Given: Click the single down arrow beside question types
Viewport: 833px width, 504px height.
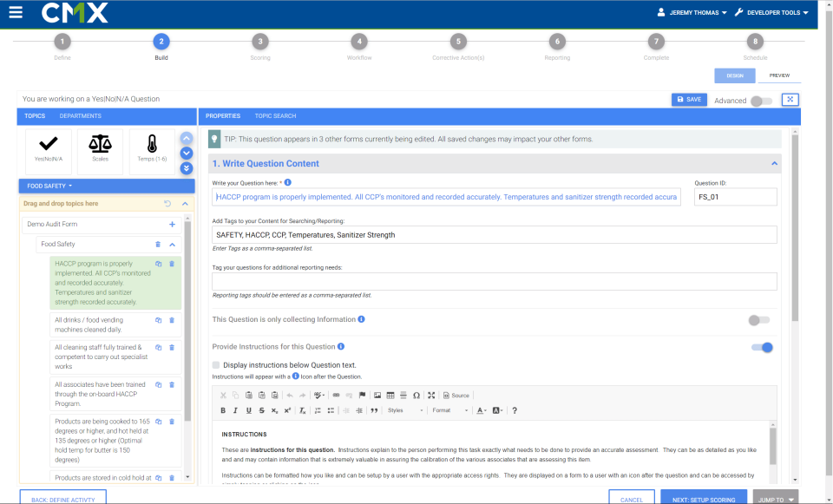Looking at the screenshot, I should pos(186,153).
